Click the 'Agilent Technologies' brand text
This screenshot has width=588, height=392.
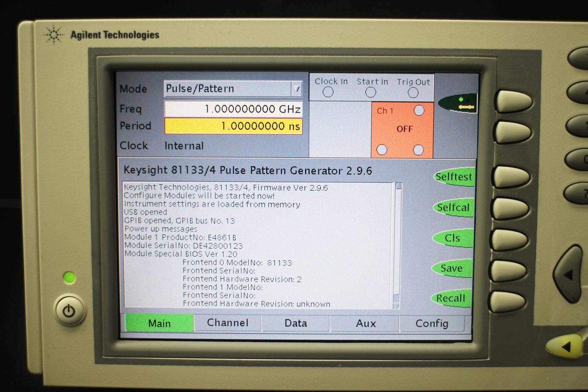(x=115, y=35)
